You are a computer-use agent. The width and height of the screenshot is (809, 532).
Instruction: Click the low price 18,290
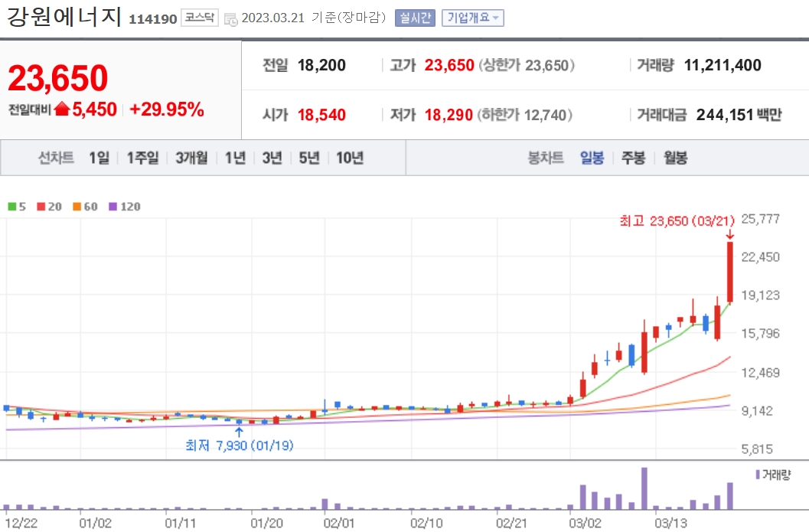449,115
